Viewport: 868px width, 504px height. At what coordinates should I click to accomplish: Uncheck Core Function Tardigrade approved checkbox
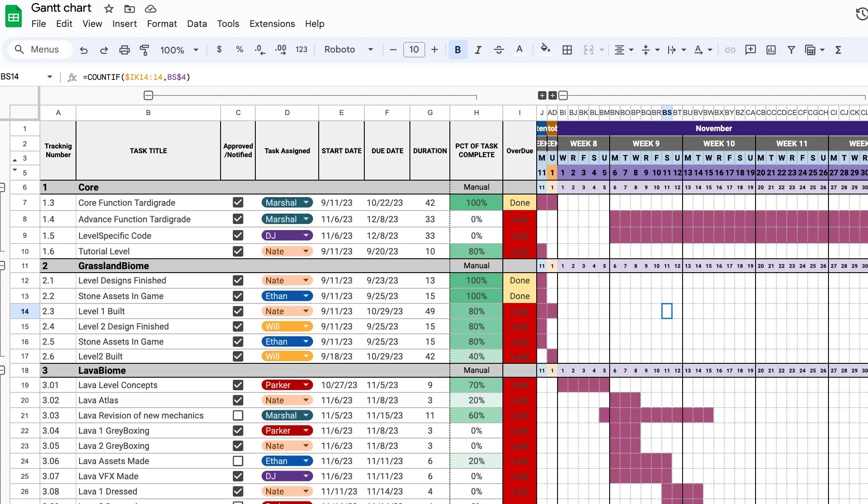point(238,203)
